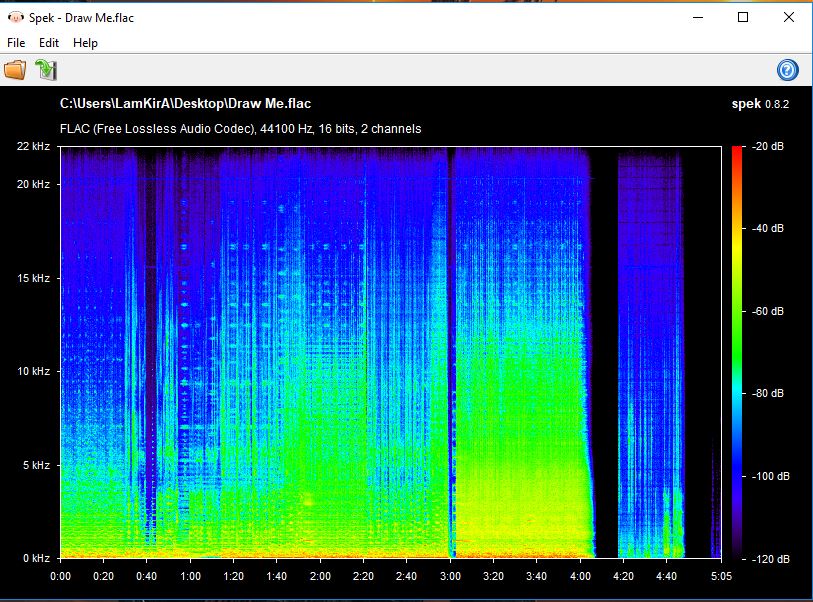The image size is (813, 602).
Task: Click the 2:40 time label
Action: 406,576
